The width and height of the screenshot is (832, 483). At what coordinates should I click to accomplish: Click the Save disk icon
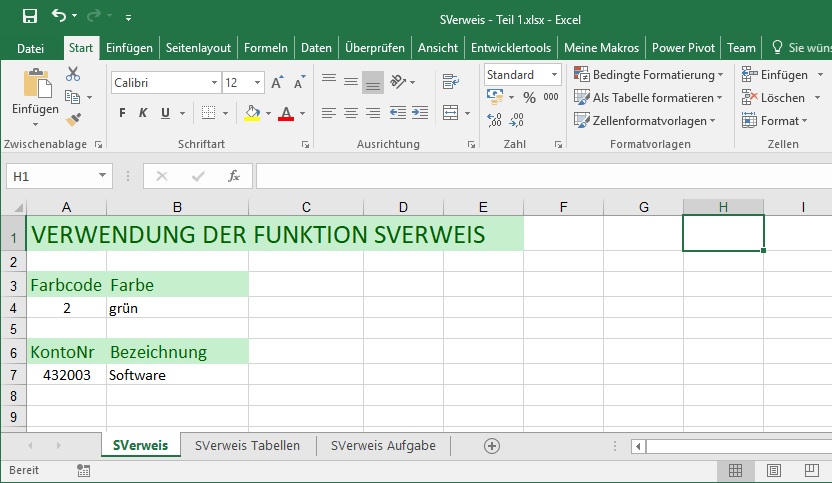tap(29, 17)
